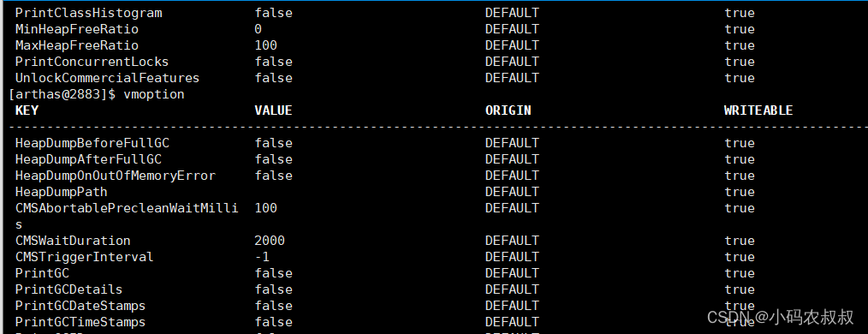The width and height of the screenshot is (868, 334).
Task: Select the WRITEABLE column header
Action: pyautogui.click(x=758, y=110)
